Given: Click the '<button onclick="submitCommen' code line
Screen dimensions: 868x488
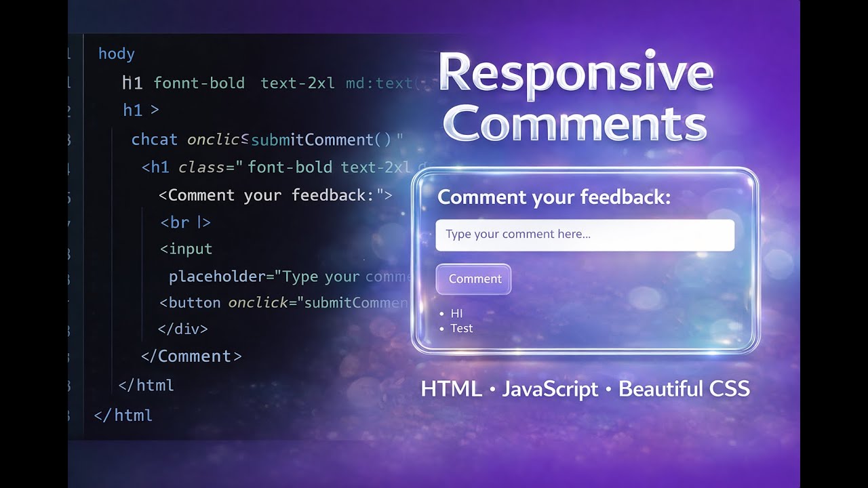Looking at the screenshot, I should point(283,303).
